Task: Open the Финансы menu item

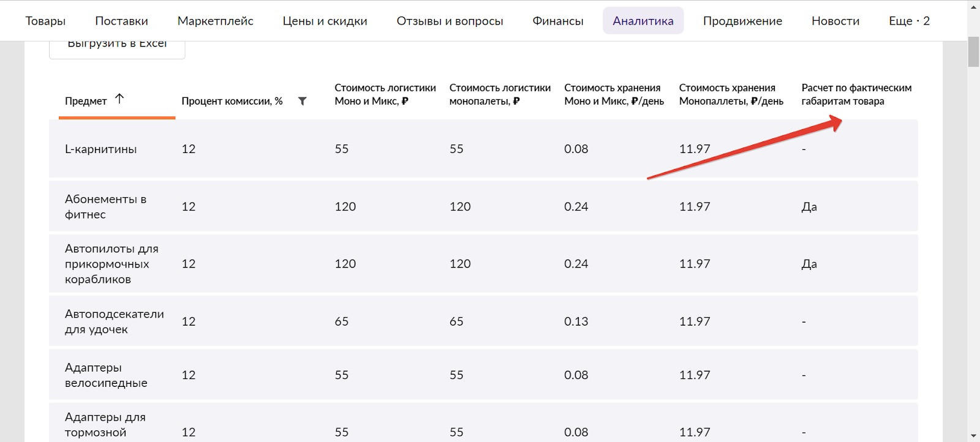Action: pyautogui.click(x=557, y=21)
